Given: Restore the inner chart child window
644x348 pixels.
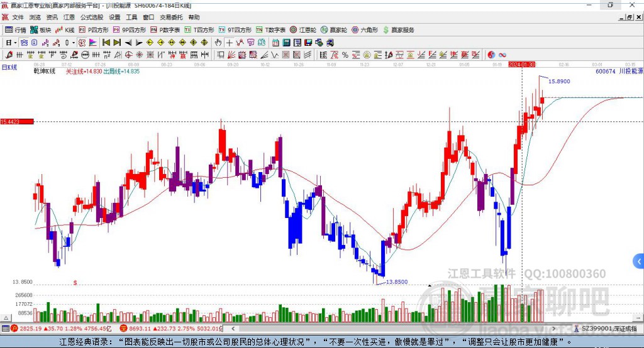Looking at the screenshot, I should [x=630, y=17].
